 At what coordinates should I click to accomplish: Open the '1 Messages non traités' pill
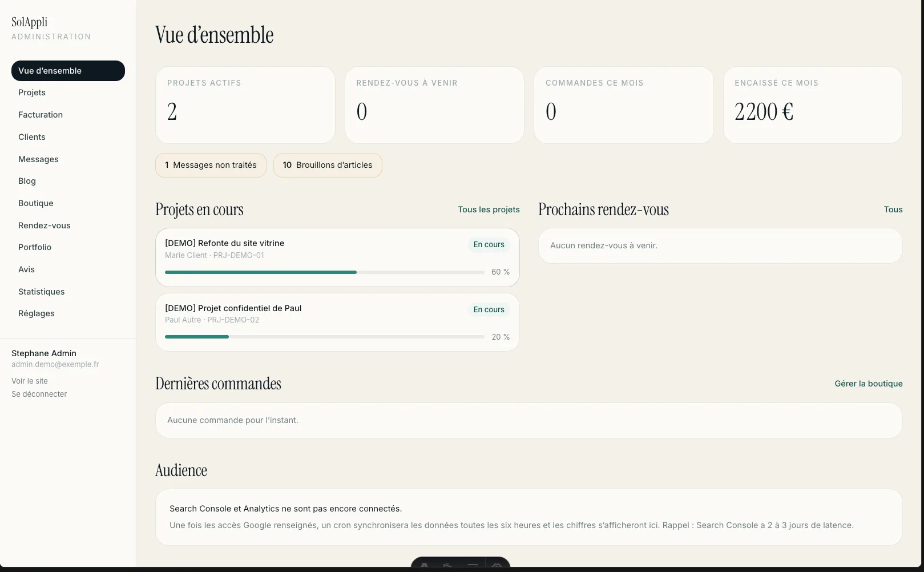[211, 165]
